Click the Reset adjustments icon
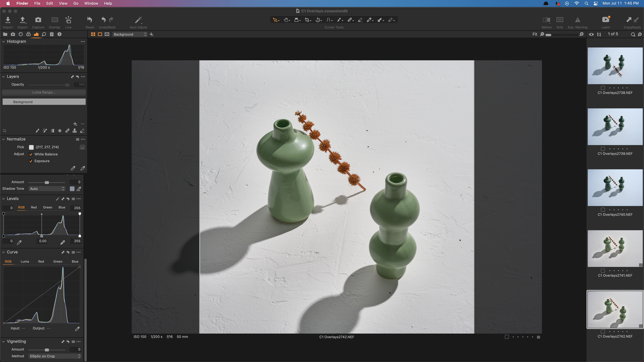The height and width of the screenshot is (362, 644). (90, 20)
